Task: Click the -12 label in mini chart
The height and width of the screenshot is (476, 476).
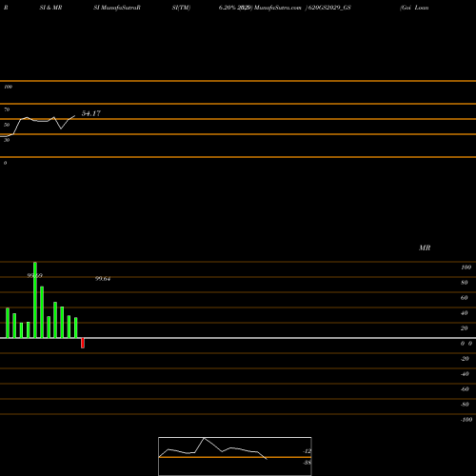Action: coord(307,451)
